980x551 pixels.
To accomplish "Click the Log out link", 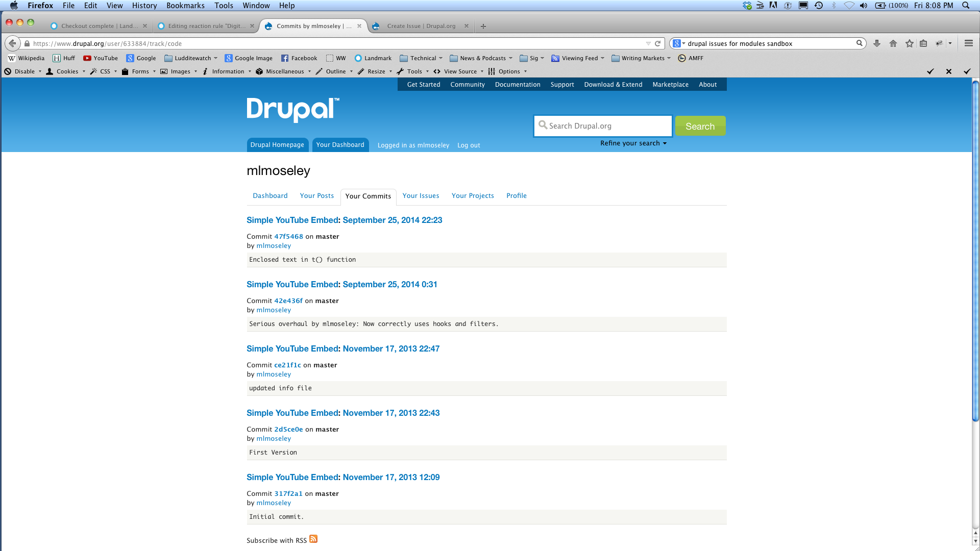I will tap(469, 145).
